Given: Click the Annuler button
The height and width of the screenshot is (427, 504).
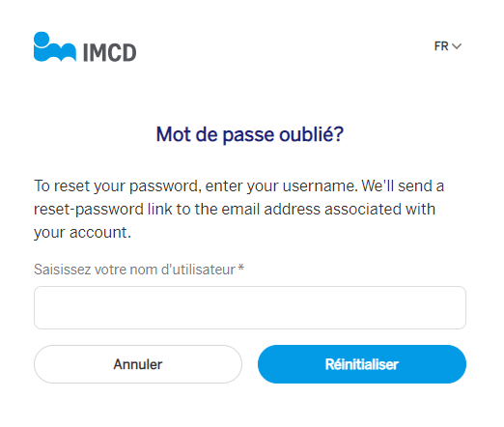Looking at the screenshot, I should click(138, 364).
